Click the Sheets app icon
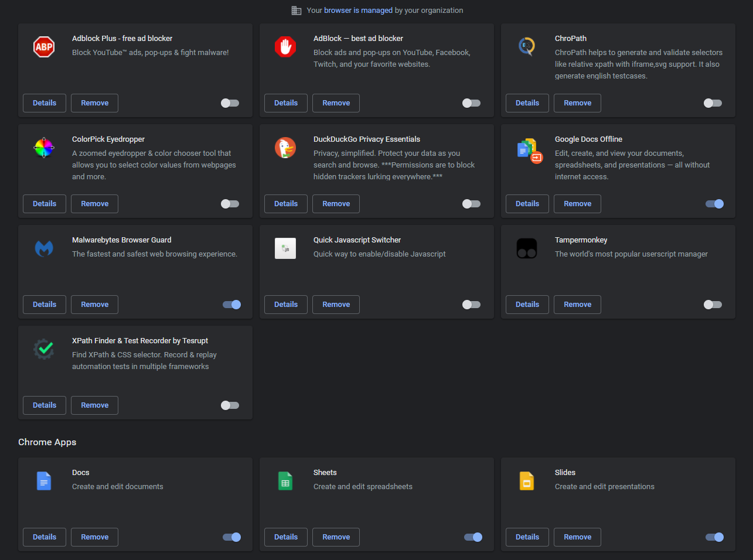The image size is (753, 560). pos(285,481)
